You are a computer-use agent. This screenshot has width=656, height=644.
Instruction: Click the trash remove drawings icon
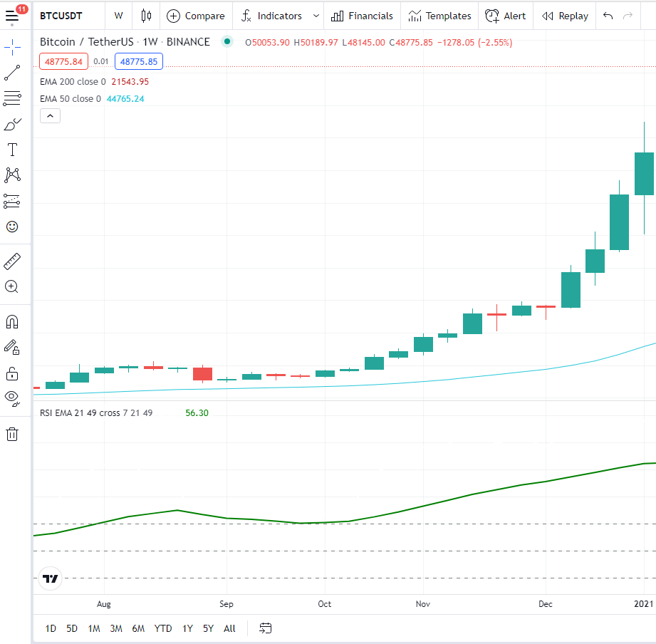tap(12, 434)
